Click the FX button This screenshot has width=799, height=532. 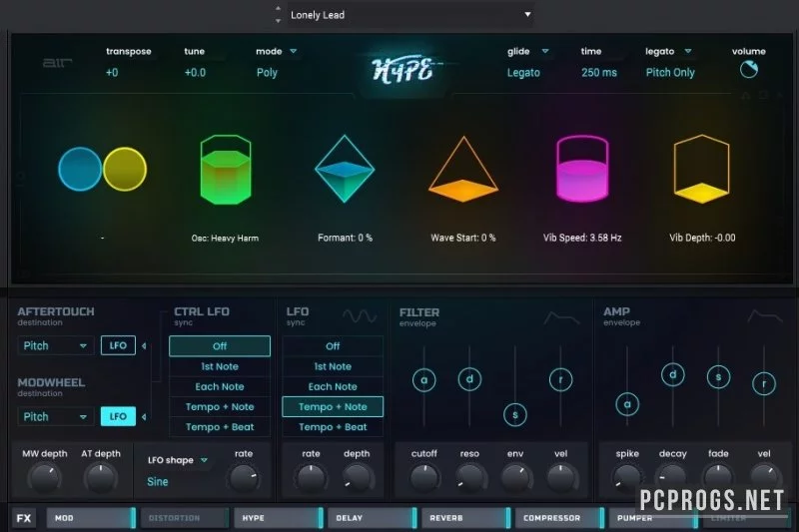pos(24,518)
